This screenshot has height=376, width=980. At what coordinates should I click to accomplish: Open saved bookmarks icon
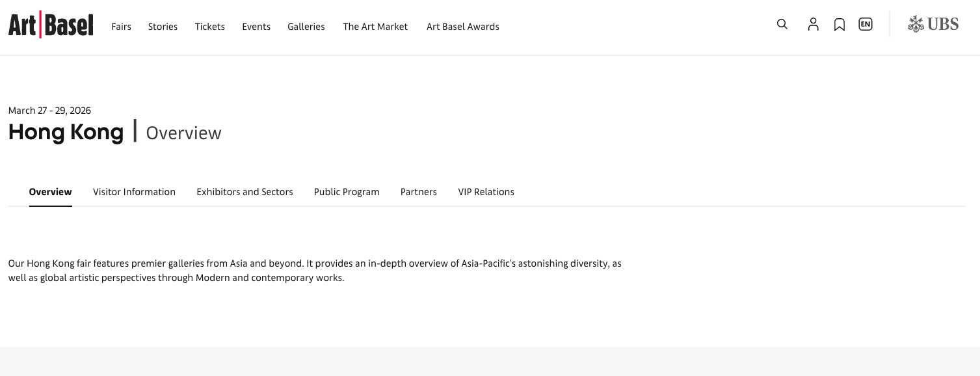coord(840,25)
